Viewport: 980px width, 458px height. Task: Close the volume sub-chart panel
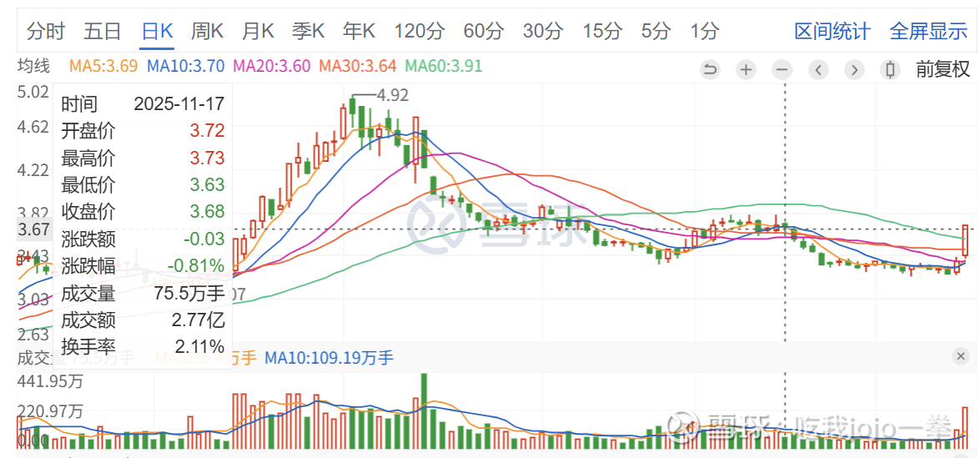click(962, 357)
